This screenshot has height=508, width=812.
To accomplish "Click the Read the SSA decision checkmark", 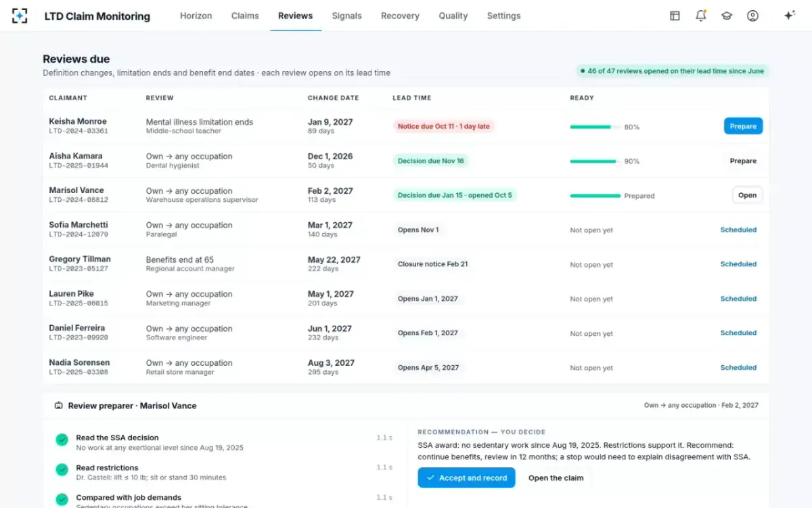I will (62, 440).
